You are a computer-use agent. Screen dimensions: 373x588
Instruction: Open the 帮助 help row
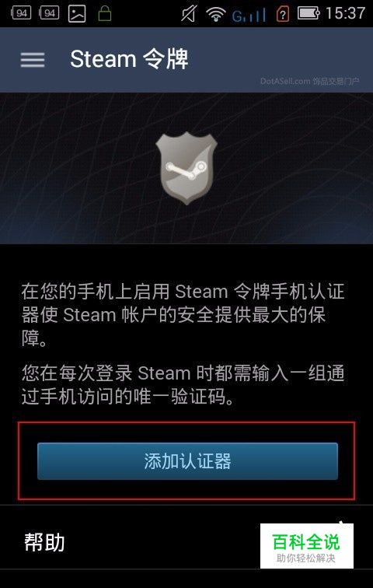click(186, 542)
